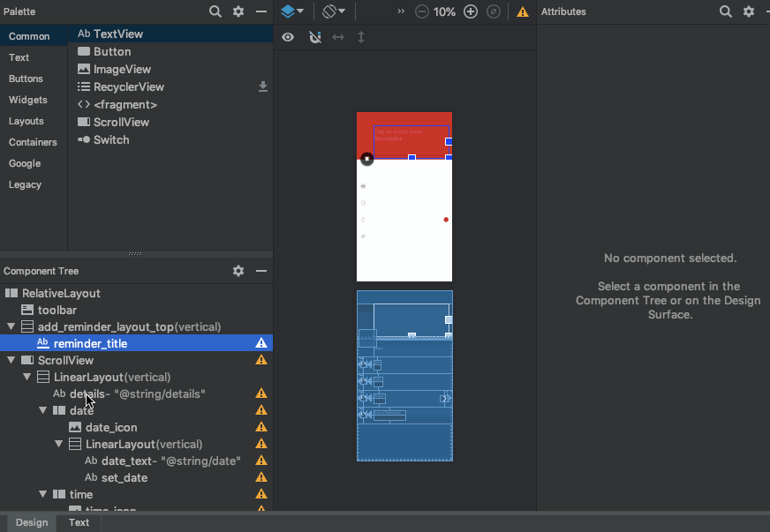Select date_icon in Component Tree
This screenshot has width=770, height=532.
pos(136,428)
